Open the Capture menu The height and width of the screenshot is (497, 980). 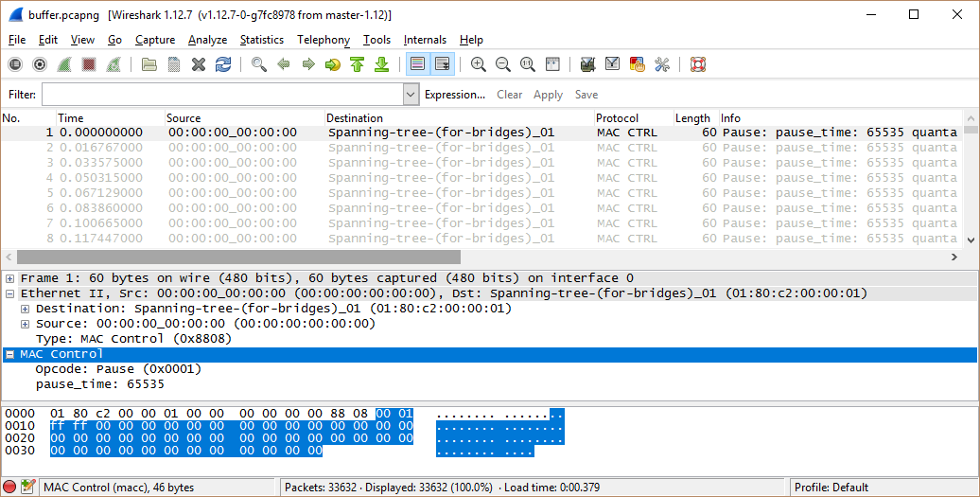pos(155,40)
